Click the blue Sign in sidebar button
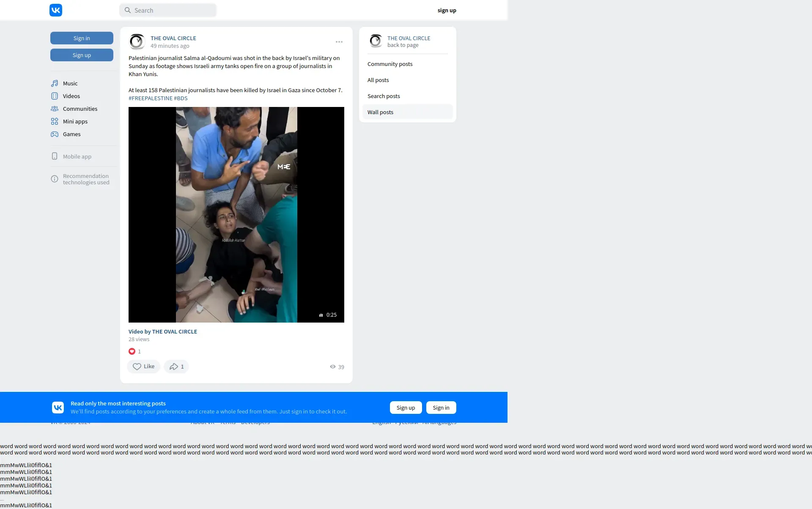This screenshot has height=509, width=812. (82, 38)
